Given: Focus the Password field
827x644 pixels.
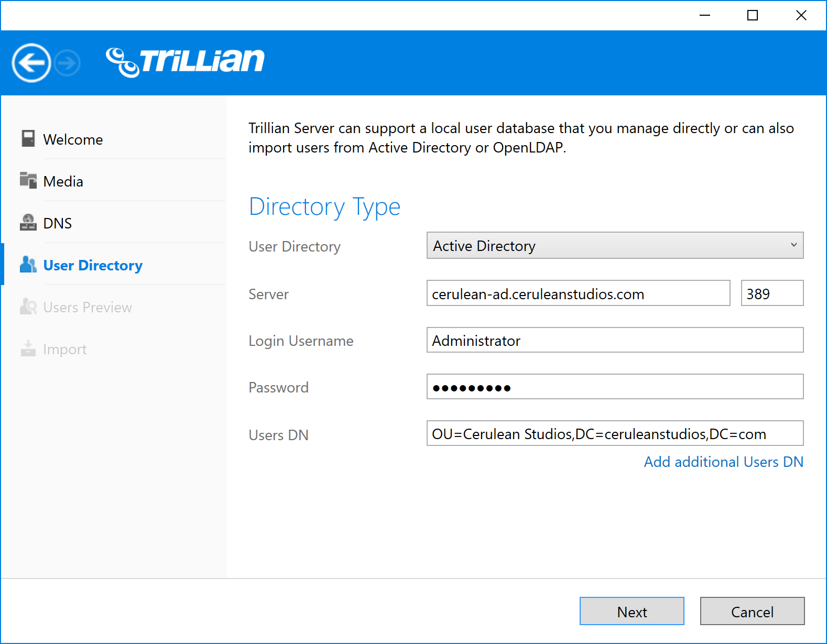Looking at the screenshot, I should (x=615, y=387).
